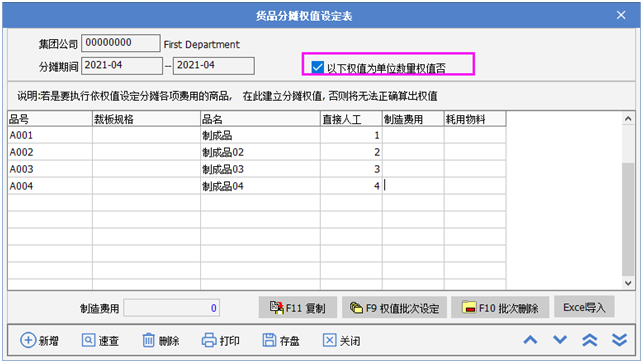
Task: Uncheck 以下权值为单位数量权值否 checkbox
Action: coord(317,67)
